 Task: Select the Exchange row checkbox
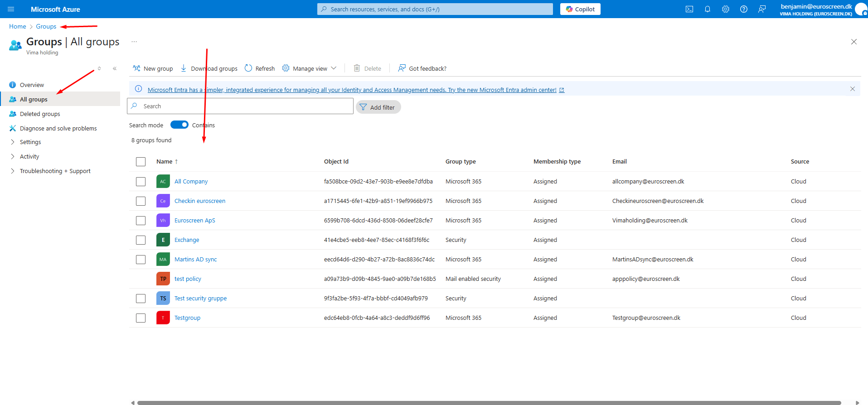141,240
